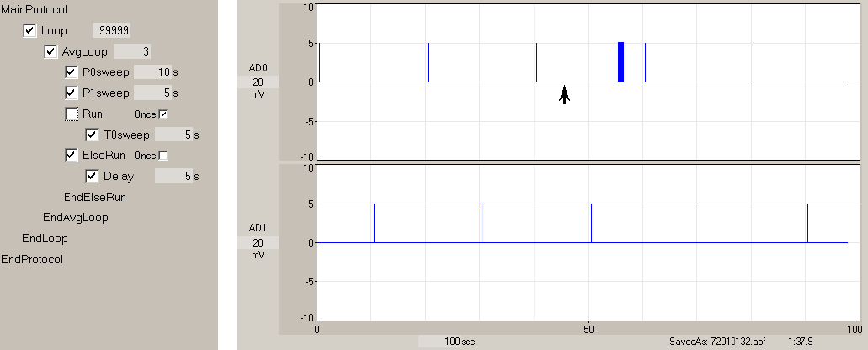This screenshot has height=350, width=868.
Task: Toggle the AvgLoop checkbox
Action: pyautogui.click(x=51, y=52)
